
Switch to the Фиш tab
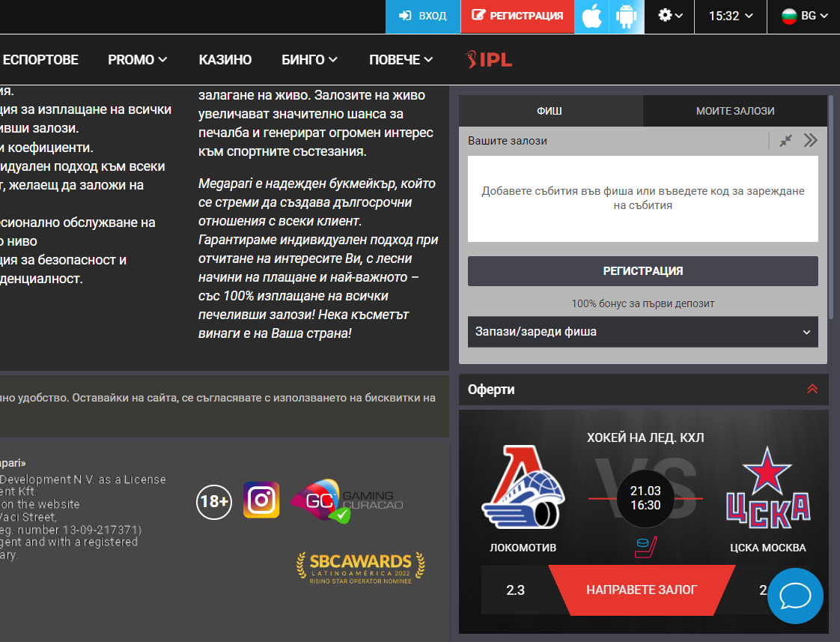550,111
